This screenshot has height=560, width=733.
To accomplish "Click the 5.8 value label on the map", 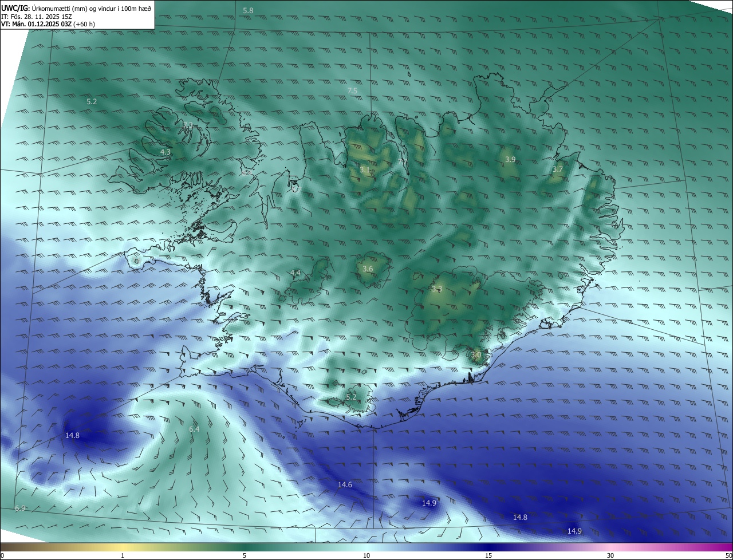I will [x=248, y=11].
